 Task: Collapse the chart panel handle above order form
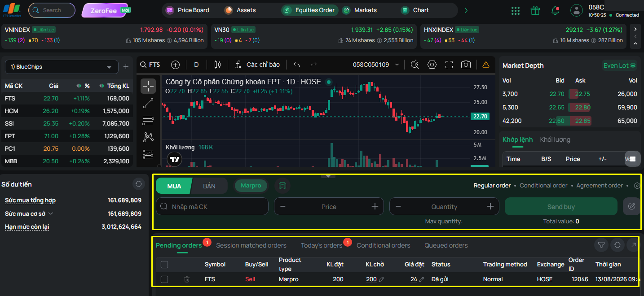coord(328,176)
